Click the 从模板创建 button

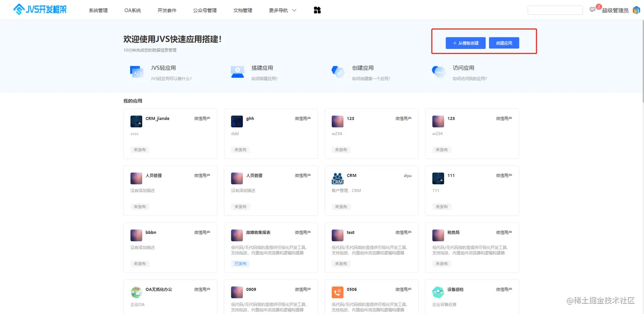coord(466,43)
